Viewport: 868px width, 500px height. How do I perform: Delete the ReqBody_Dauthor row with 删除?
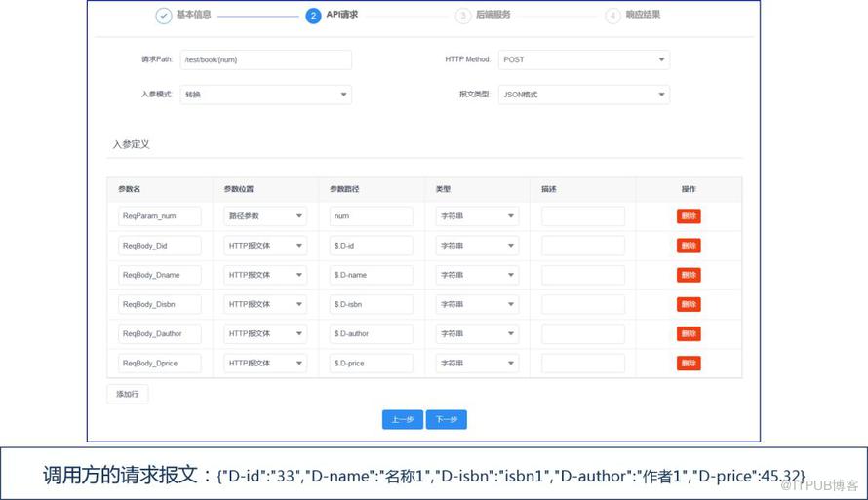click(x=689, y=333)
